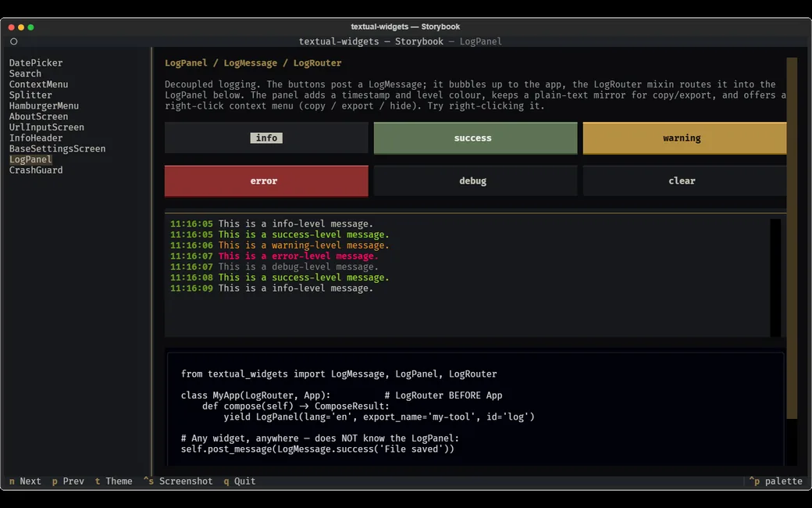
Task: Post a debug-level log message
Action: (475, 181)
